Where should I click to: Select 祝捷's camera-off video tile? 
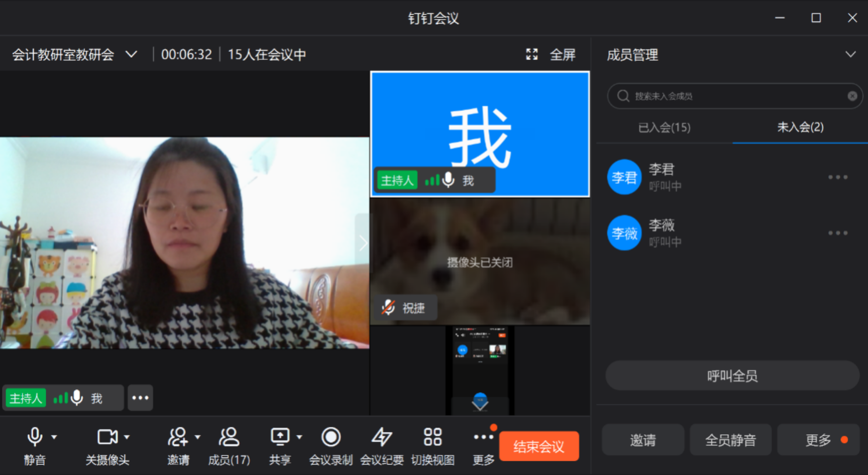(x=480, y=261)
